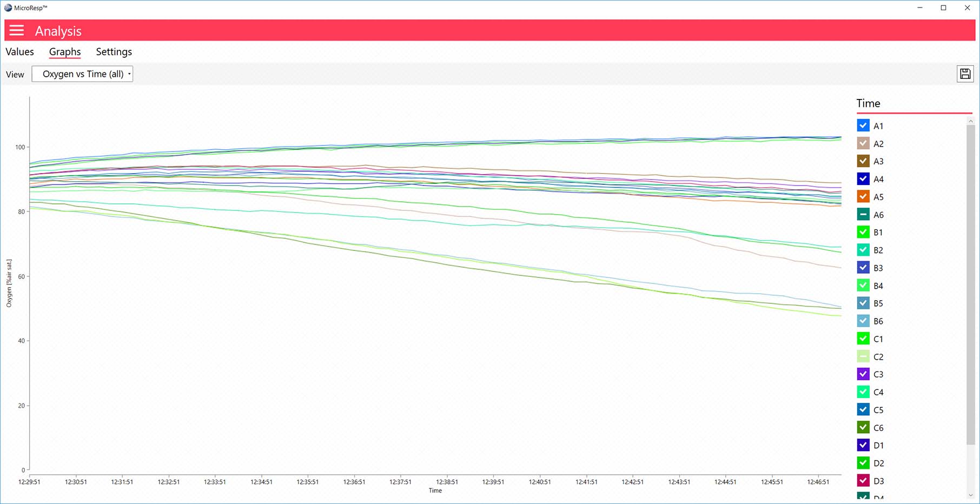
Task: Uncheck the A2 series checkbox
Action: tap(863, 143)
